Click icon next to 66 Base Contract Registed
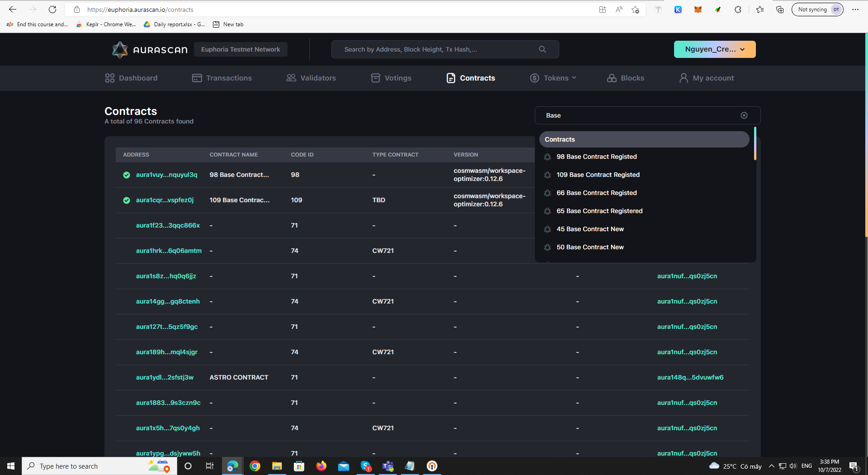868x475 pixels. [x=547, y=193]
